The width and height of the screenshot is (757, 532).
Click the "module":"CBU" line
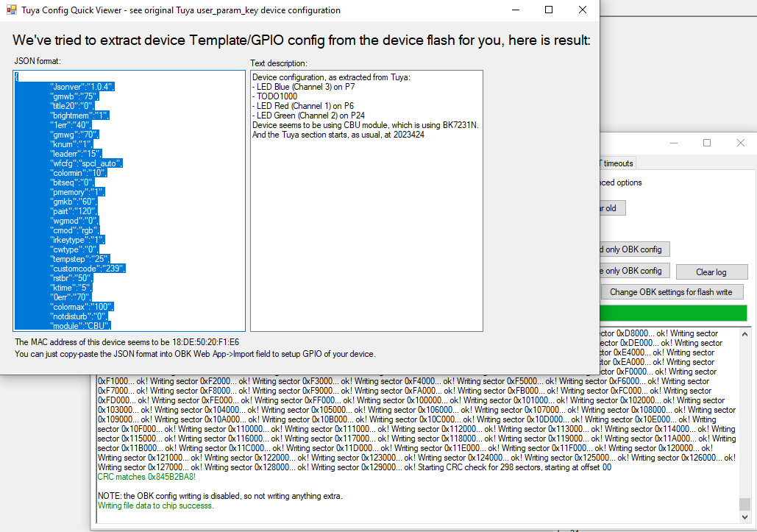point(80,326)
